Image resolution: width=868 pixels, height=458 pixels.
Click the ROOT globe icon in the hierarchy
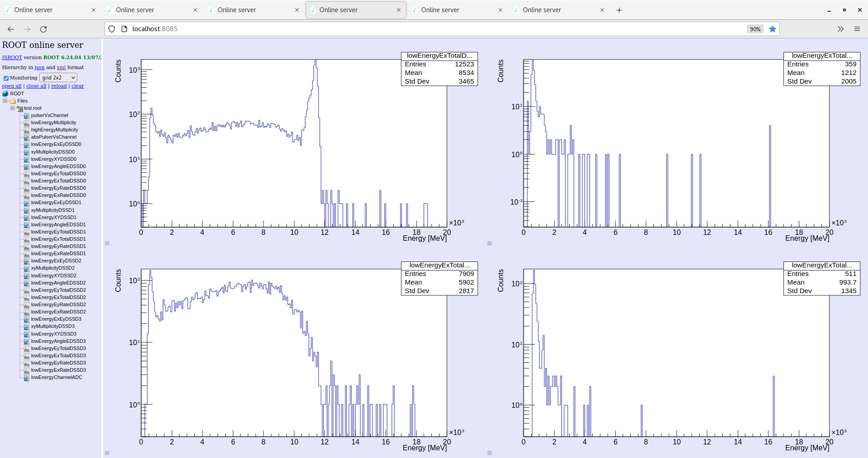(5, 93)
